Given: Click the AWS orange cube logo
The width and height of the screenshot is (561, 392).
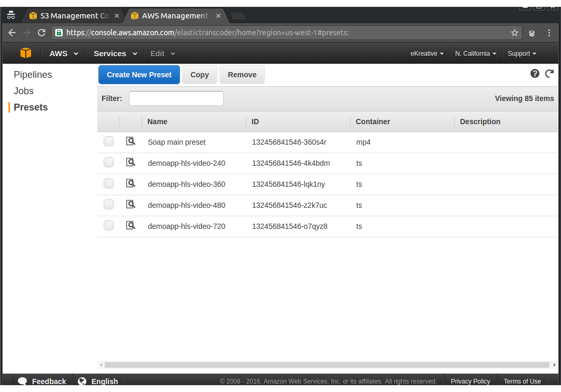Looking at the screenshot, I should point(26,53).
